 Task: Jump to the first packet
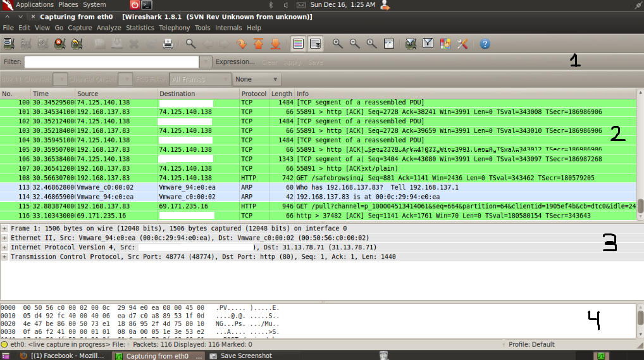pos(258,44)
